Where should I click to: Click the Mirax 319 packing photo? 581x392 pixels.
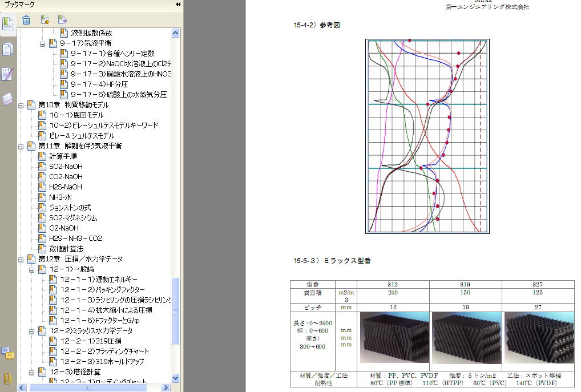click(466, 338)
